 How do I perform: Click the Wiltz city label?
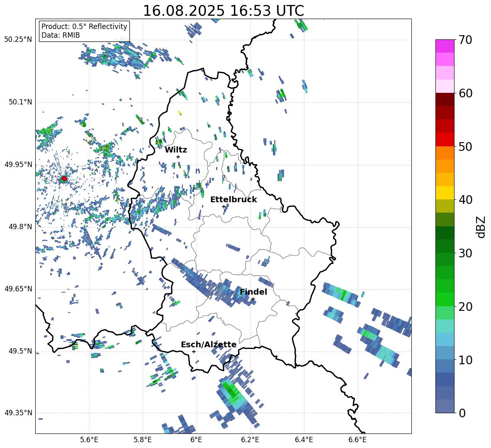coord(176,150)
